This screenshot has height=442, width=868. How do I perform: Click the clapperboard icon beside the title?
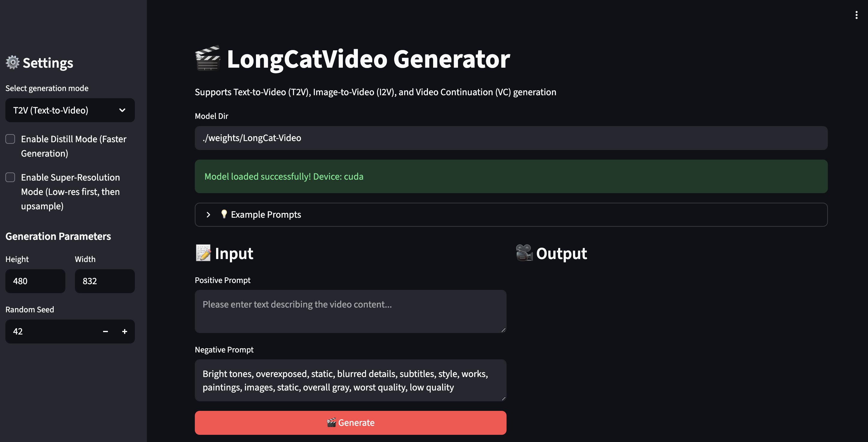click(208, 59)
